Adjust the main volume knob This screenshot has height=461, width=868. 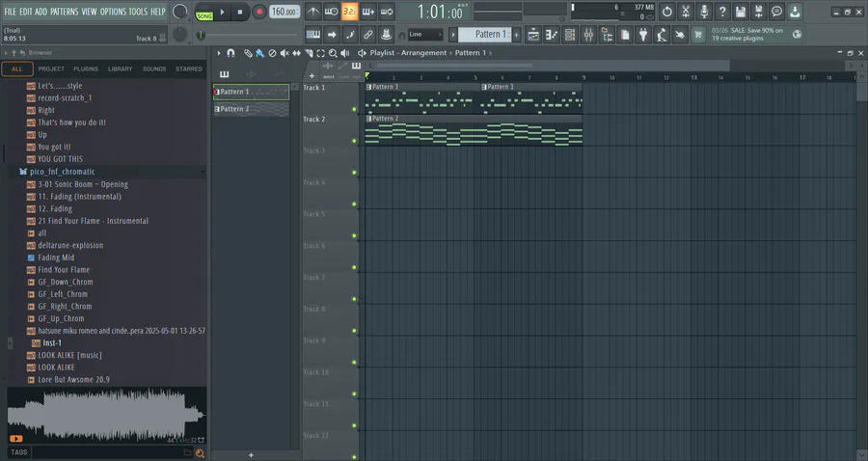coord(180,11)
